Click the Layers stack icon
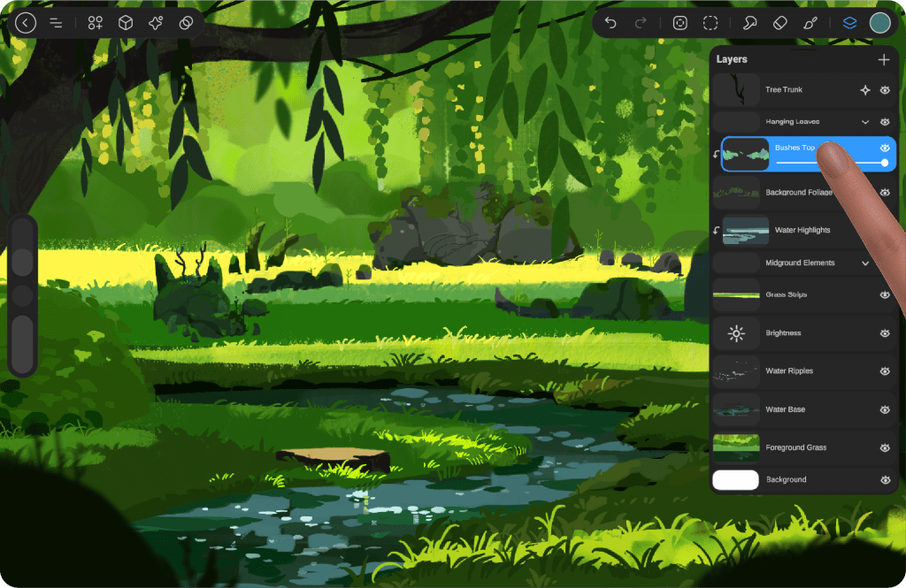This screenshot has height=588, width=906. (849, 24)
